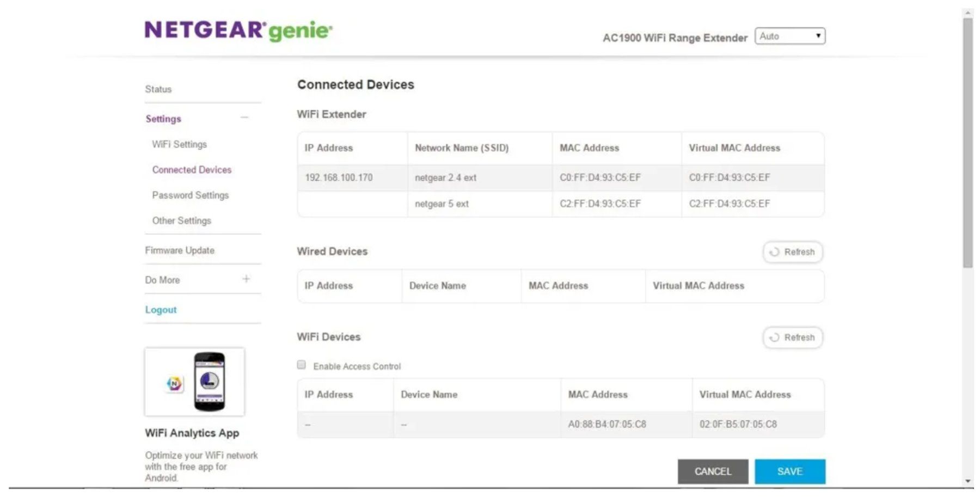Screen dimensions: 980x497
Task: Collapse the Settings section minus icon
Action: (x=244, y=118)
